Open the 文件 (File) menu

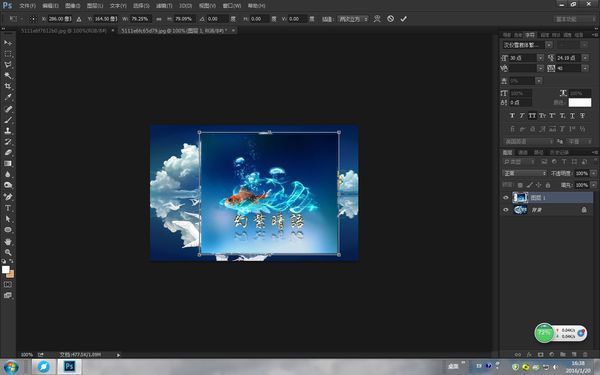tap(27, 6)
